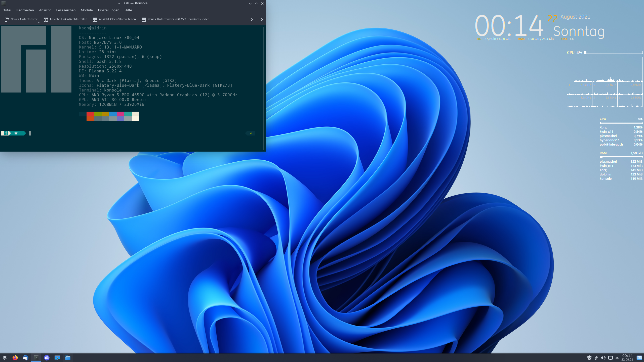Viewport: 644px width, 362px height.
Task: Launch Firefox from the taskbar
Action: (15, 357)
